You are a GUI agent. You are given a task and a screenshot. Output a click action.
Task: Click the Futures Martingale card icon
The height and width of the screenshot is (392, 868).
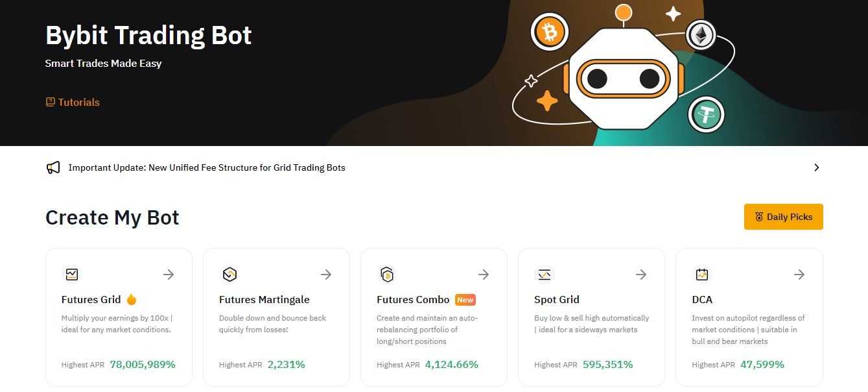[229, 275]
